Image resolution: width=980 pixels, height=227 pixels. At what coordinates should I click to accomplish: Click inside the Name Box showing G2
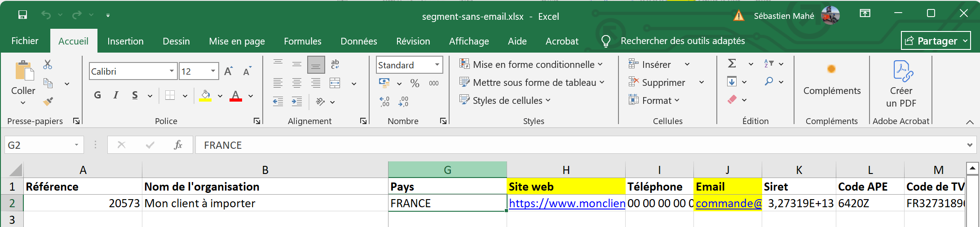tap(38, 145)
